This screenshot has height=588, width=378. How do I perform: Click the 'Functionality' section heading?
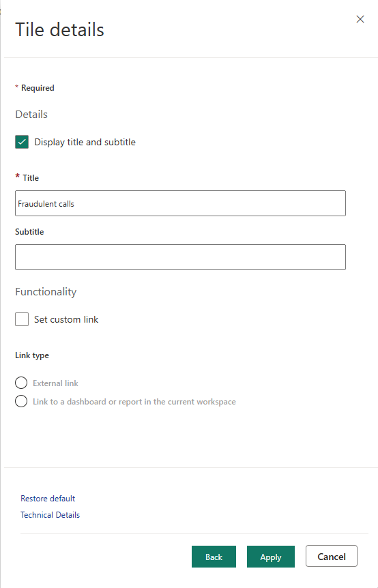click(x=46, y=292)
